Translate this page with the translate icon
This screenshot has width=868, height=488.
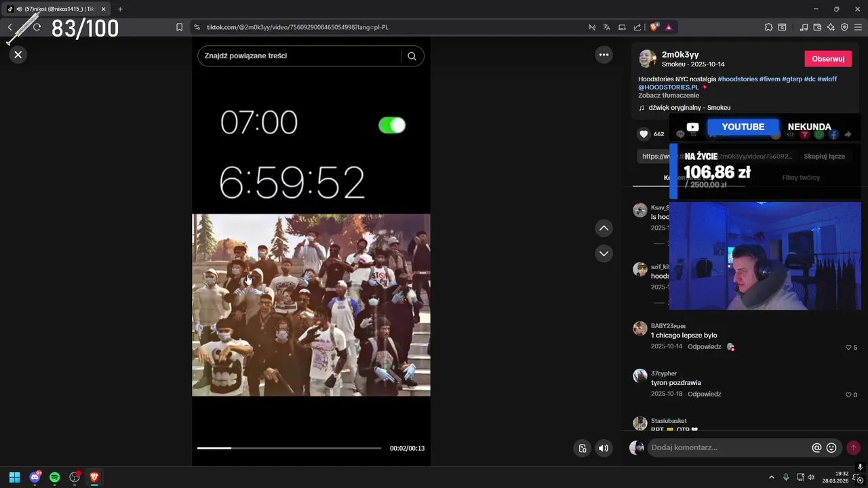pos(607,27)
